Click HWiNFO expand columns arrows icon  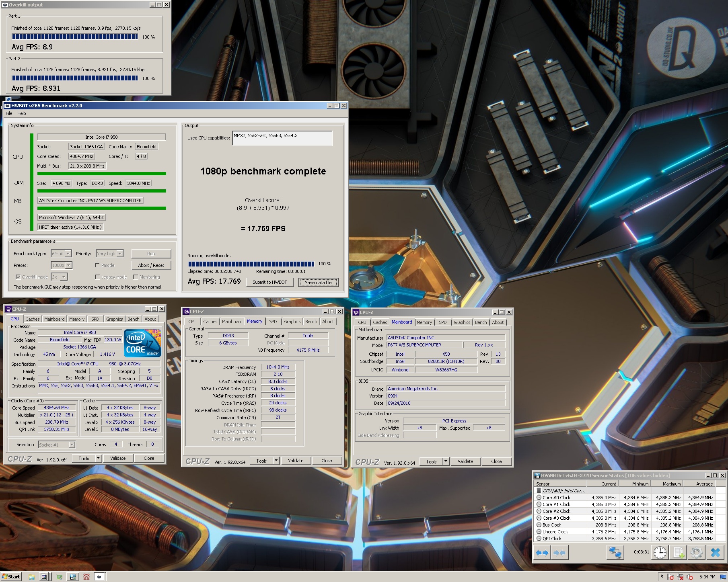[542, 553]
